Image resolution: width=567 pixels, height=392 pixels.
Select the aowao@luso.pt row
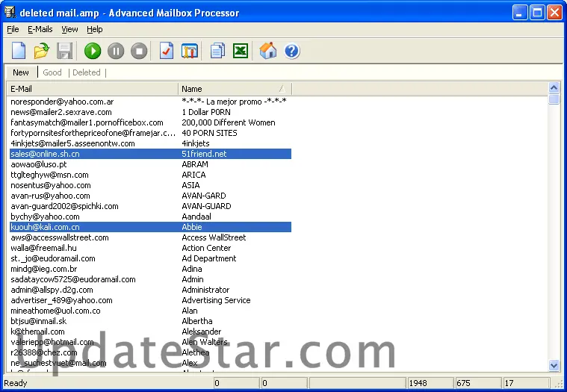coord(150,164)
